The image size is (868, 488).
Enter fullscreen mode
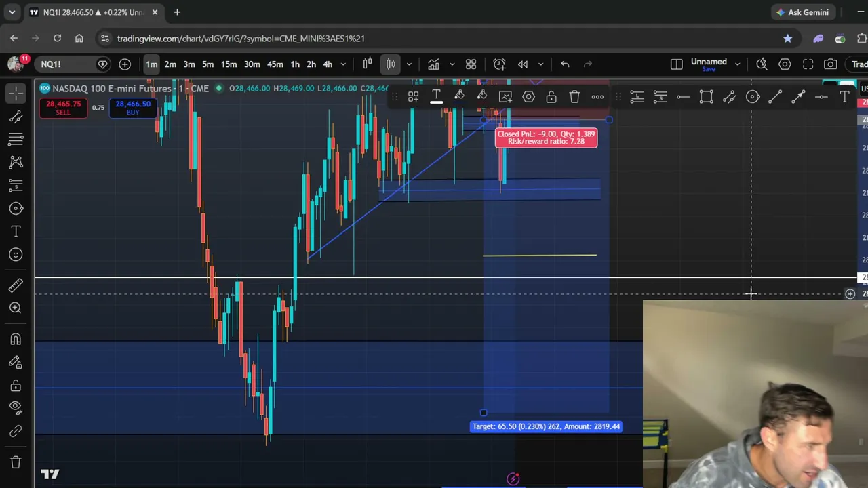(x=808, y=64)
